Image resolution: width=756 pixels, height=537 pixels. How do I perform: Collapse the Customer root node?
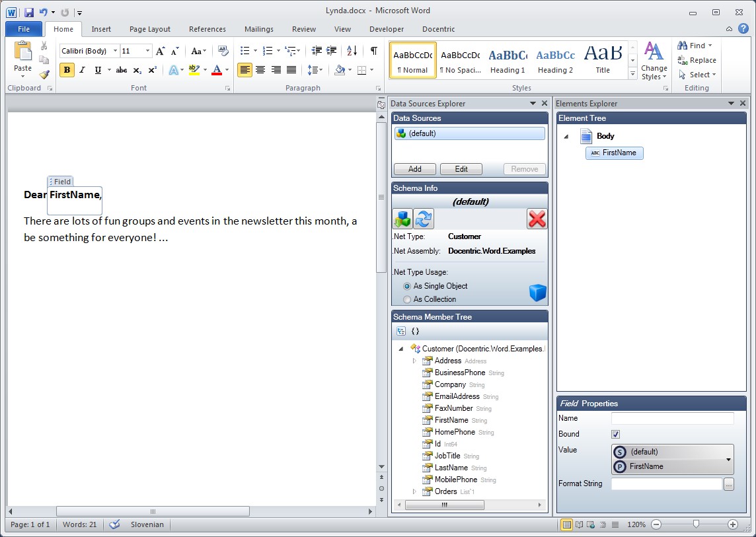point(401,349)
